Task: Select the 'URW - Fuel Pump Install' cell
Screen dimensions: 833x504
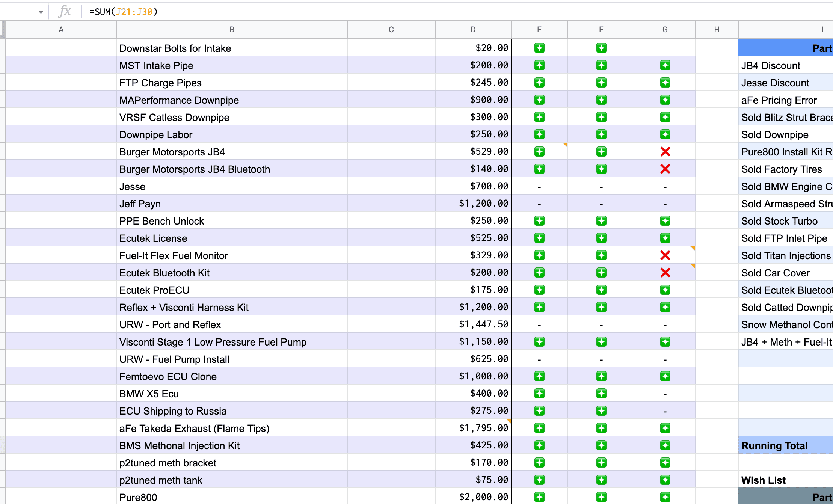Action: (232, 359)
